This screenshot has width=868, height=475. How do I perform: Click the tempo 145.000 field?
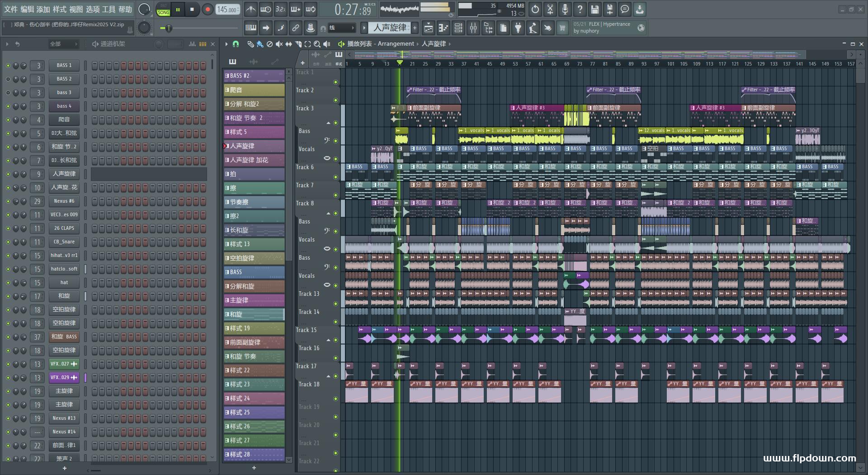[228, 9]
